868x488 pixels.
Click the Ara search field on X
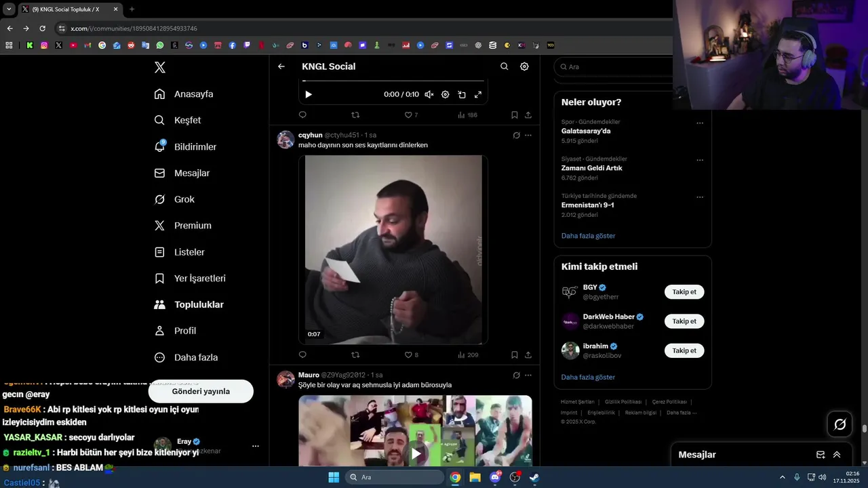click(614, 66)
